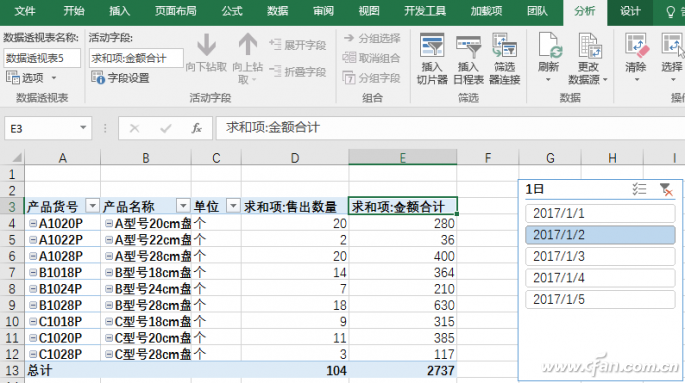Open the 选项 dropdown arrow

(54, 78)
